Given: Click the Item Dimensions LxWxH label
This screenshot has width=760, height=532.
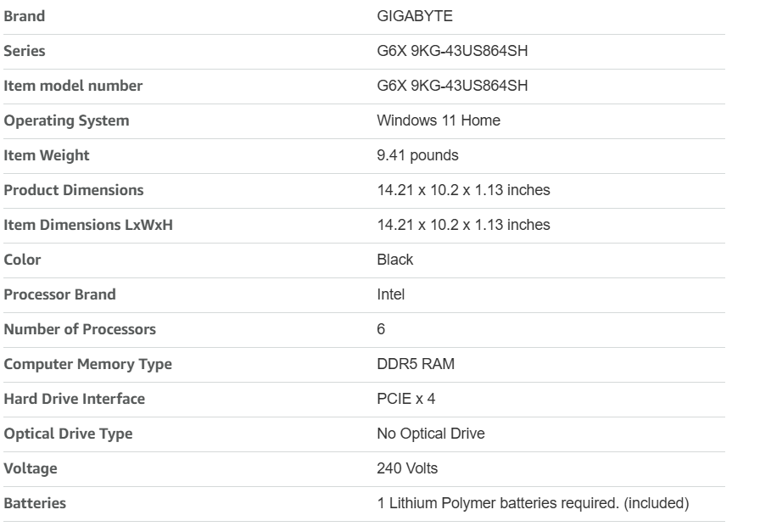Looking at the screenshot, I should click(89, 225).
